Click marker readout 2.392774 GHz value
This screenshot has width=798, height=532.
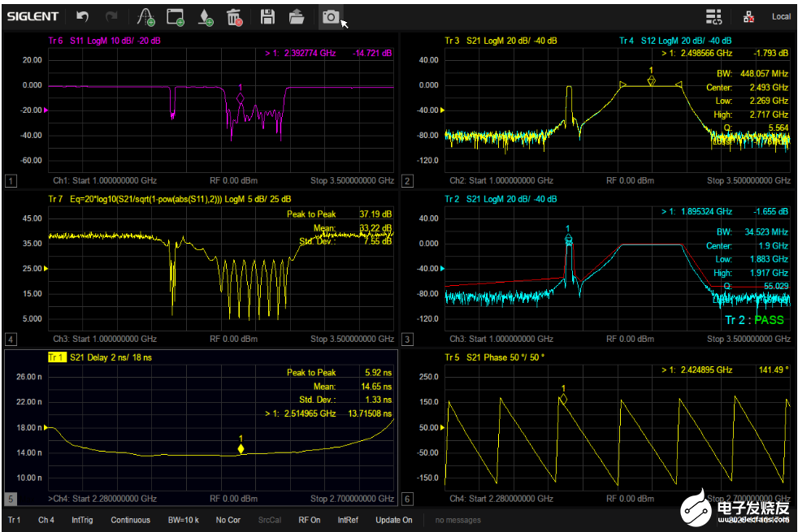point(310,53)
